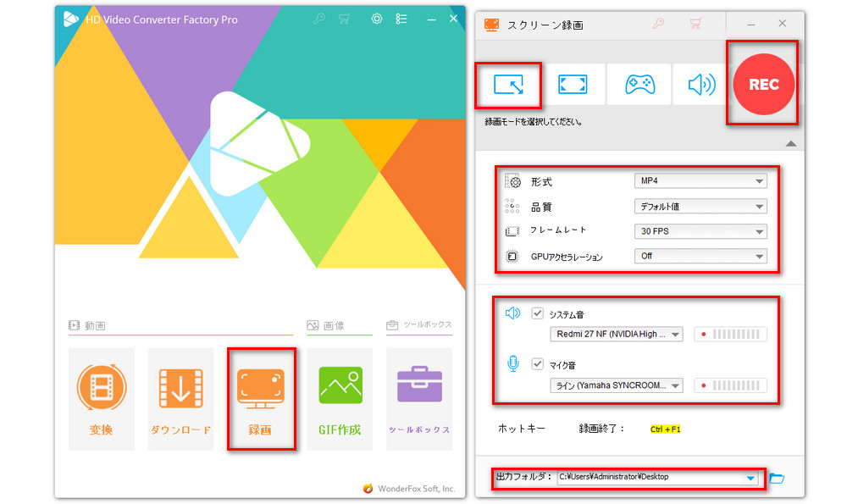Image resolution: width=847 pixels, height=504 pixels.
Task: Click the 録画モードを選択してください text
Action: coord(534,122)
